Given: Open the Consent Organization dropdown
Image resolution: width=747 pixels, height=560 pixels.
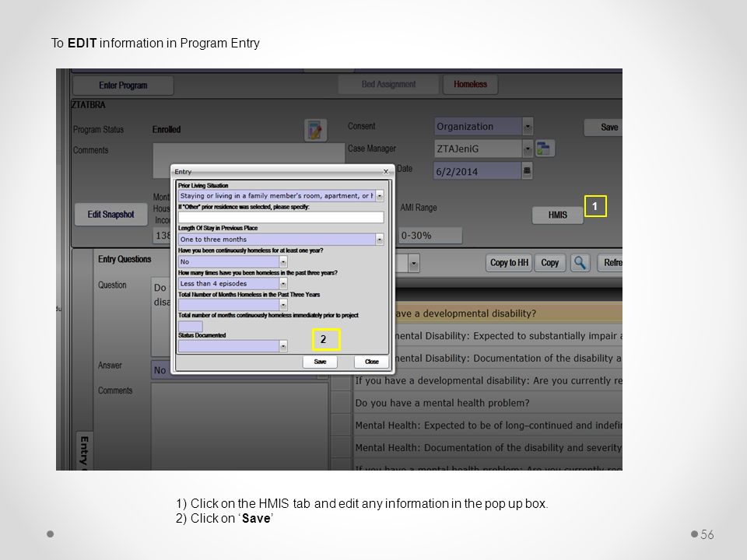Looking at the screenshot, I should 528,127.
